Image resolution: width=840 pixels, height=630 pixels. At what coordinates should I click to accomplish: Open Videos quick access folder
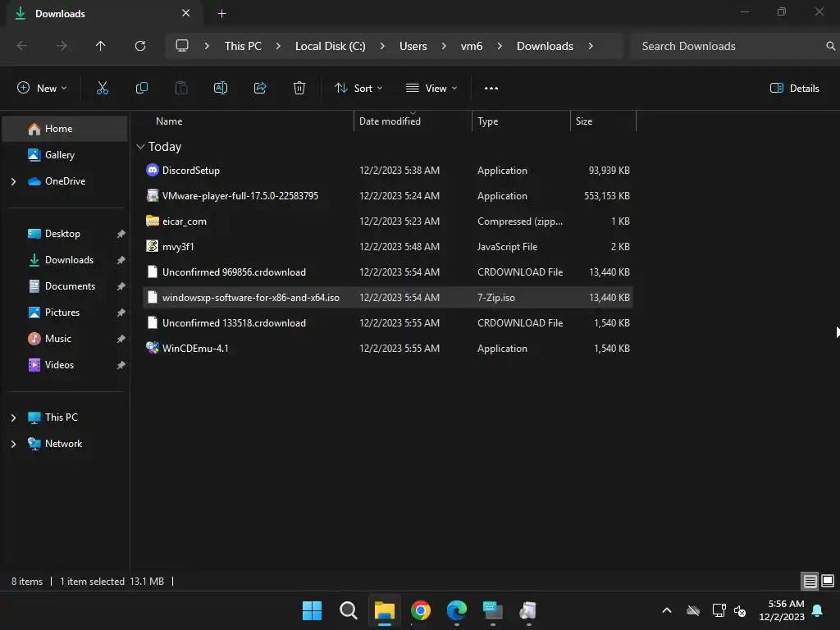[x=65, y=365]
